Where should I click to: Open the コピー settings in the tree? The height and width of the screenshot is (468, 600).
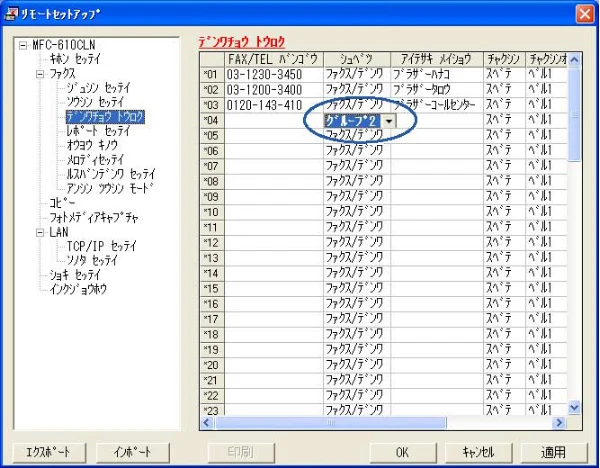point(62,203)
